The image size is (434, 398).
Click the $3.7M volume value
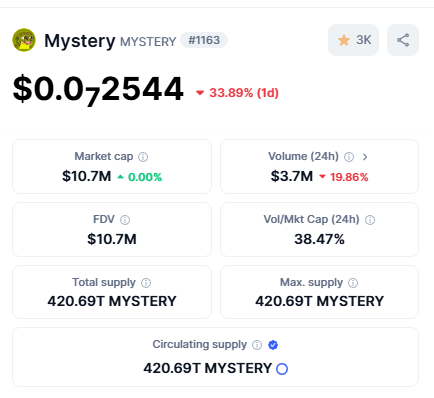coord(292,176)
